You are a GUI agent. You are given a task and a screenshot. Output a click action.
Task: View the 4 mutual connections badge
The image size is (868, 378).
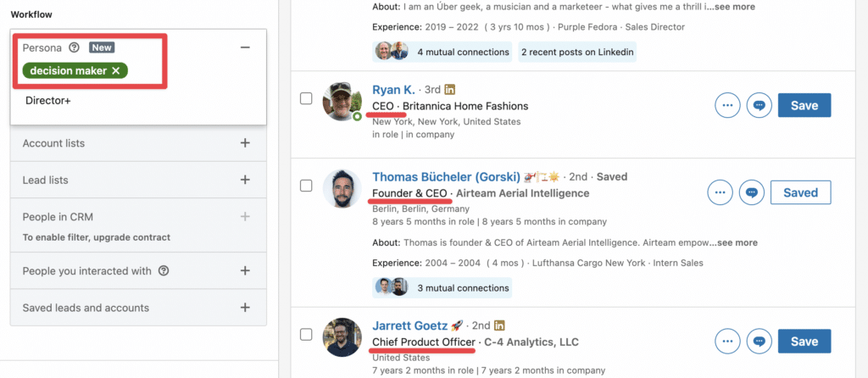point(442,52)
